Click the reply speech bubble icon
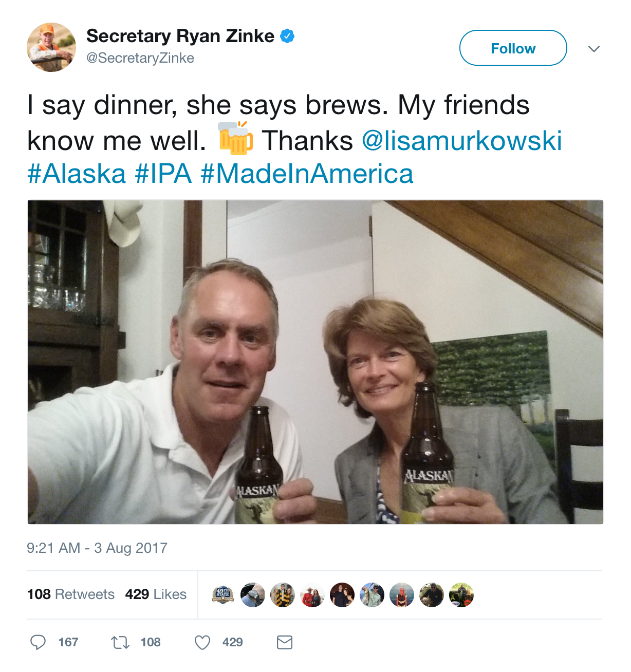This screenshot has height=672, width=631. tap(38, 642)
